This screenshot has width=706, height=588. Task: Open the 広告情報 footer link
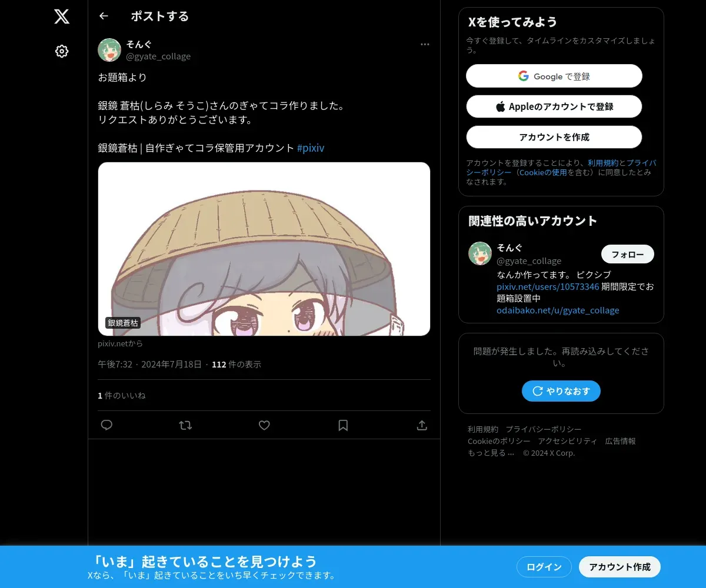pos(621,441)
